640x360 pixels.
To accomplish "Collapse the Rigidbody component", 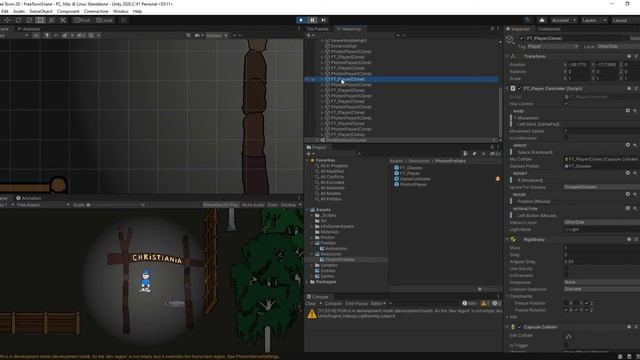I will 507,240.
